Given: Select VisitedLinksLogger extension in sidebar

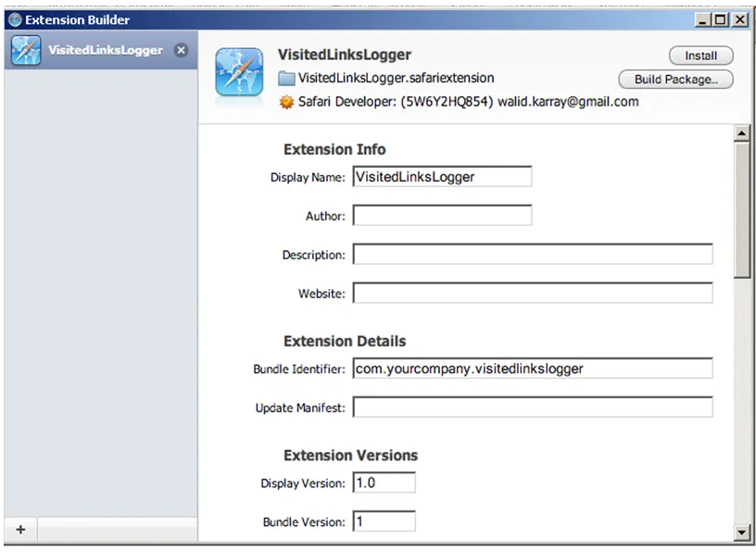Looking at the screenshot, I should tap(101, 51).
